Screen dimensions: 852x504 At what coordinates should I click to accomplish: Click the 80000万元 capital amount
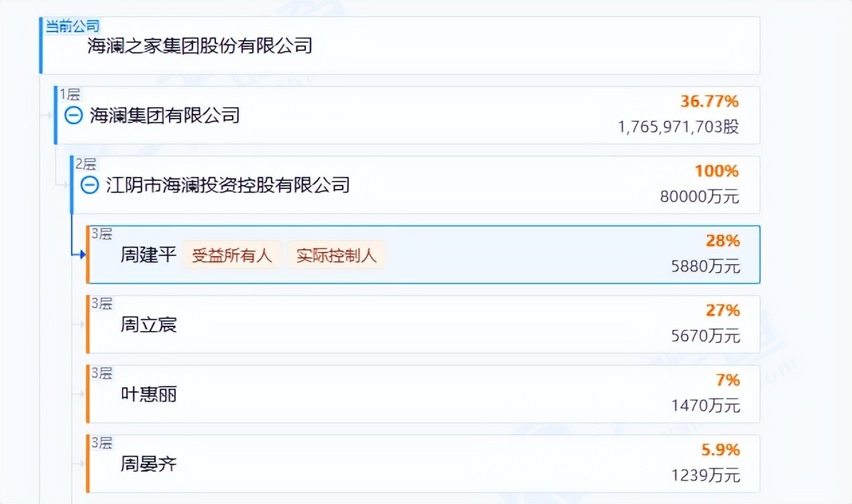(699, 196)
